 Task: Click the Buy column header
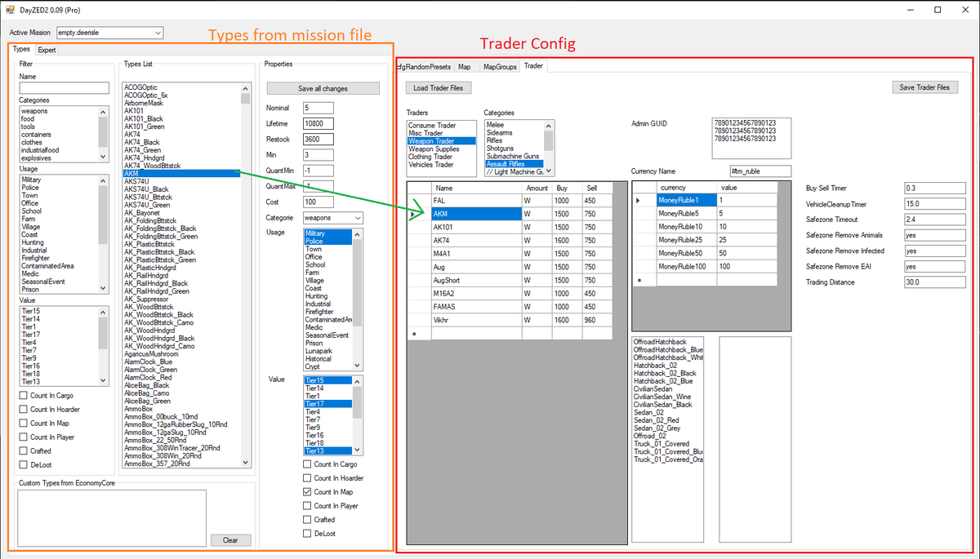[566, 188]
